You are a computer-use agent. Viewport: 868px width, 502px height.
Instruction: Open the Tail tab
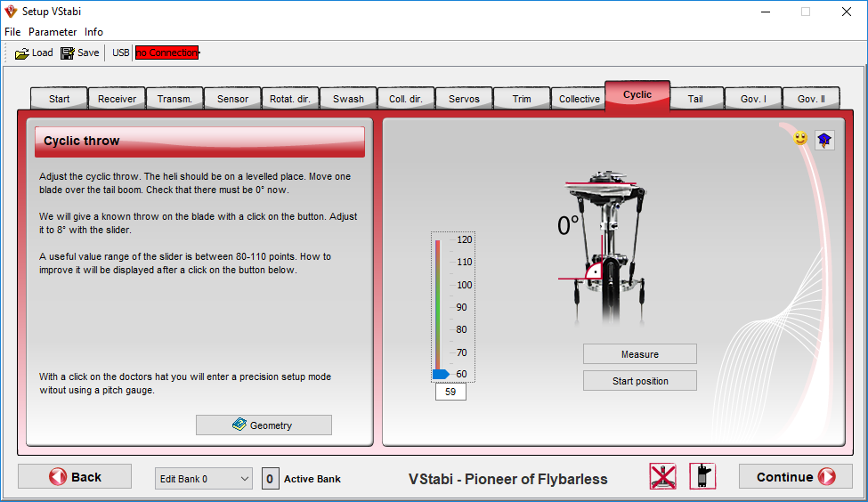tap(695, 99)
